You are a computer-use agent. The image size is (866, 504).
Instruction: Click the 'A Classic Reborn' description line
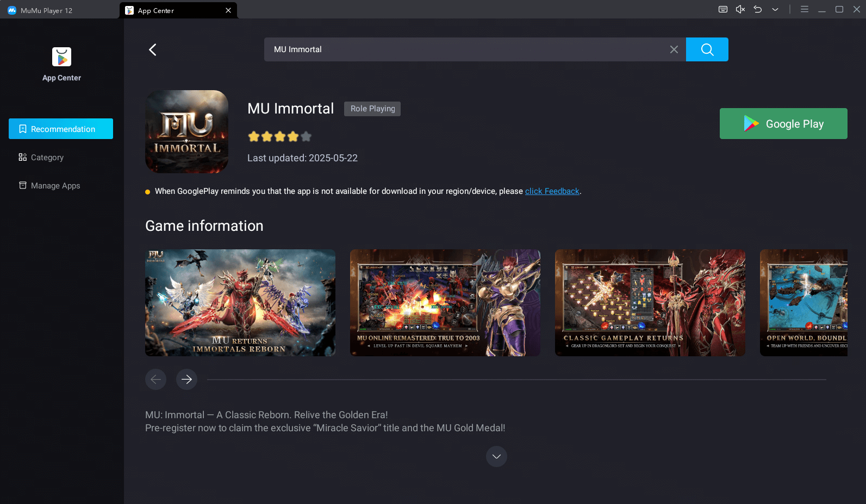(266, 415)
